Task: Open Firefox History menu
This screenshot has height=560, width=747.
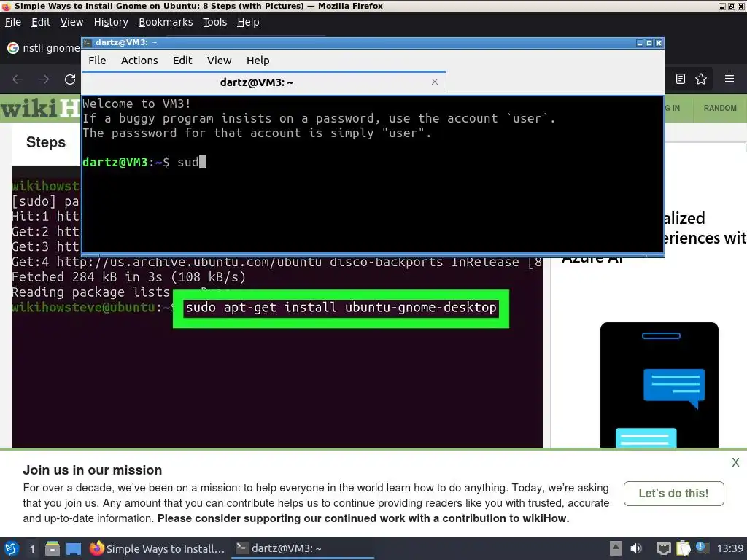Action: tap(111, 22)
